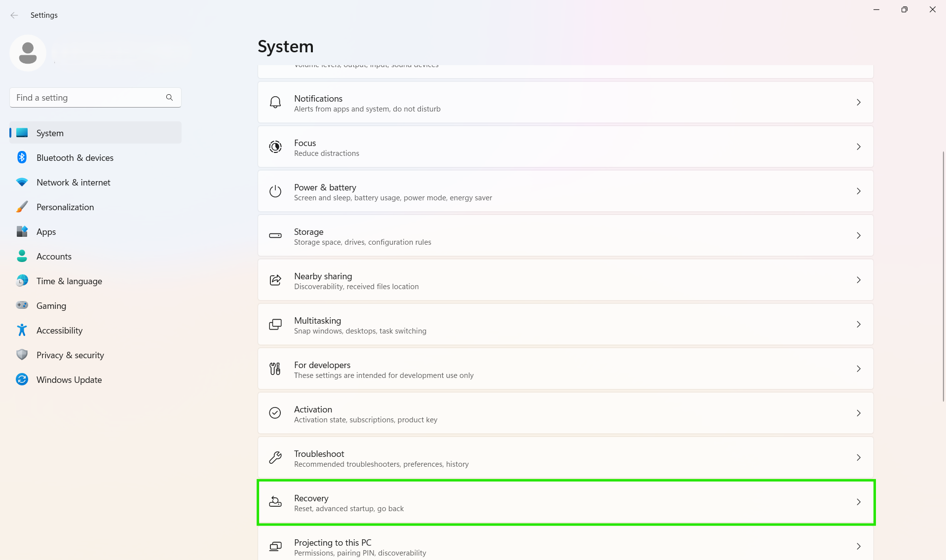Click 'Reduce distractions' description text

[327, 153]
